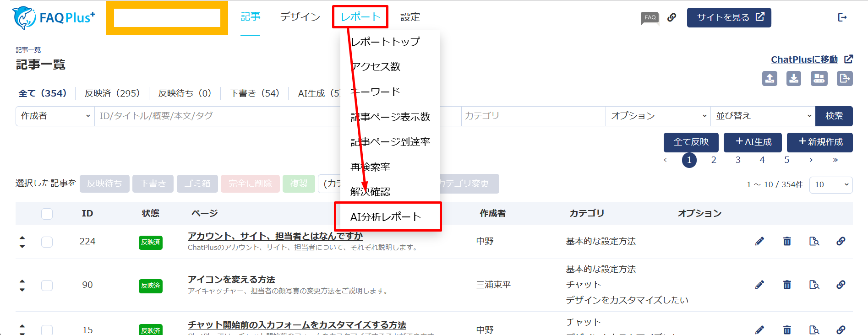This screenshot has width=868, height=335.
Task: Click the +新規作成 button
Action: [x=820, y=142]
